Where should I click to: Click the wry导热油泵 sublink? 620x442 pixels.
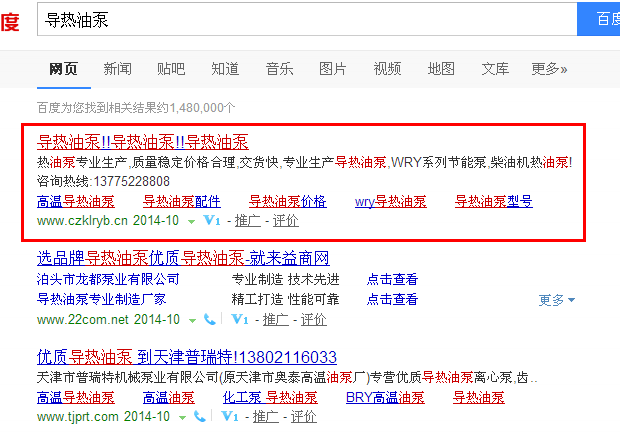click(x=391, y=202)
